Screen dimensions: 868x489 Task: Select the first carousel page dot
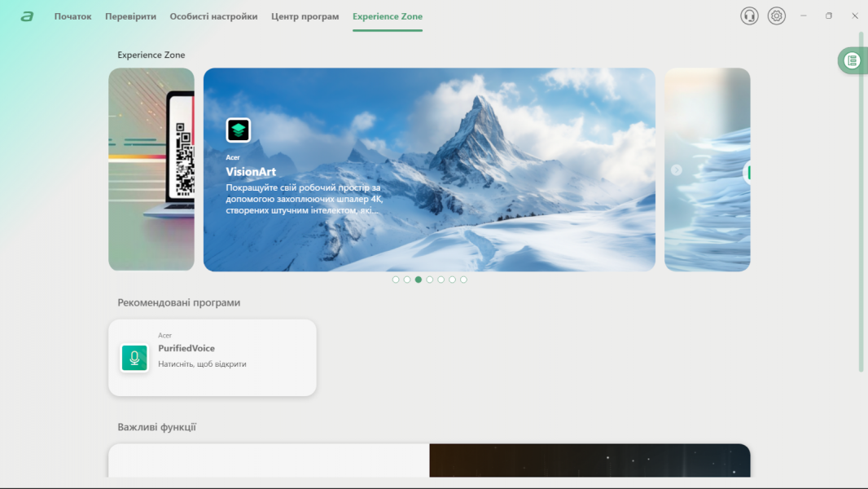396,280
